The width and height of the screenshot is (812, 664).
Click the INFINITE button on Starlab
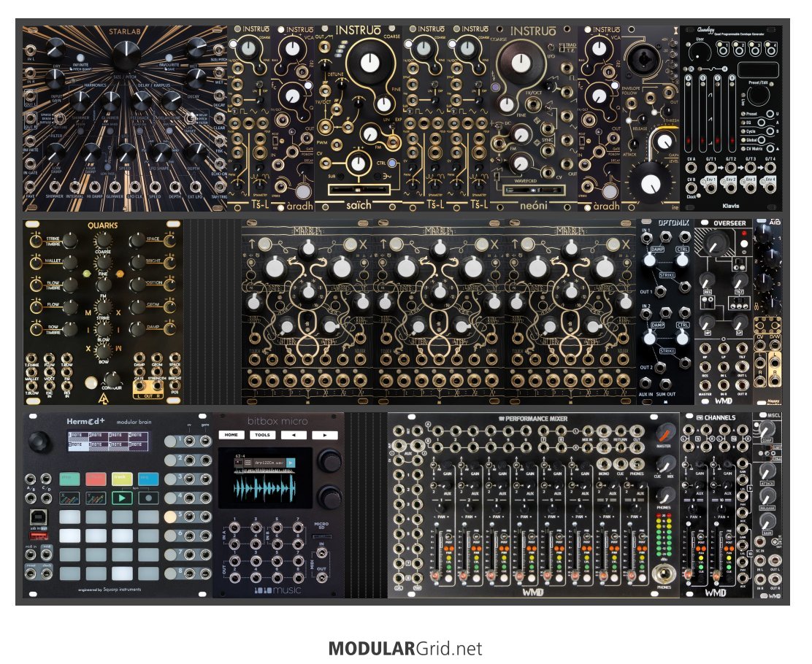[x=80, y=58]
